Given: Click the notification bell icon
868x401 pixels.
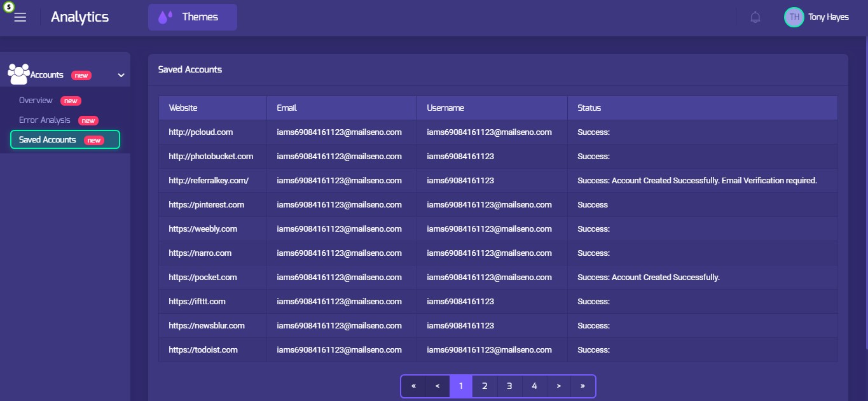Looking at the screenshot, I should click(x=755, y=17).
